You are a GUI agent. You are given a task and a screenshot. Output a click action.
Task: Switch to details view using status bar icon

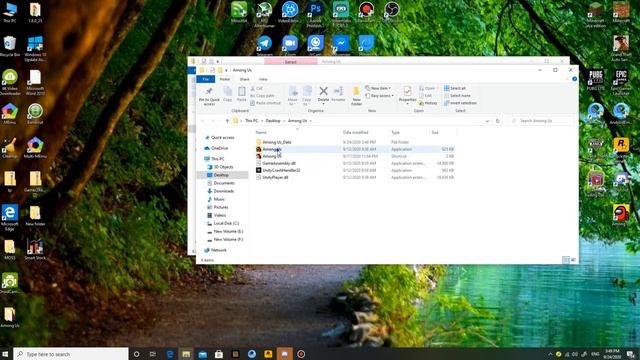point(566,260)
